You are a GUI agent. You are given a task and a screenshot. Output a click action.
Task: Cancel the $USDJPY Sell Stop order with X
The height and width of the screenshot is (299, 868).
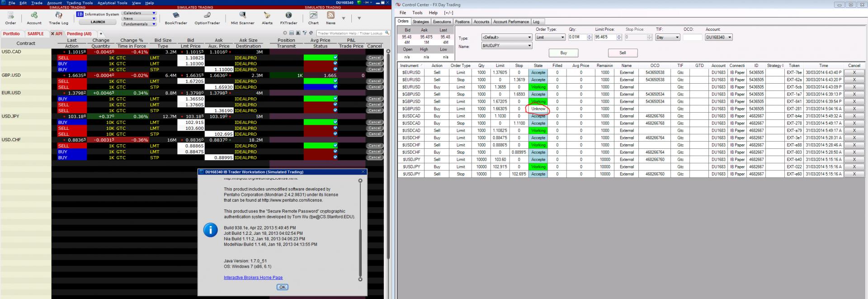click(854, 174)
